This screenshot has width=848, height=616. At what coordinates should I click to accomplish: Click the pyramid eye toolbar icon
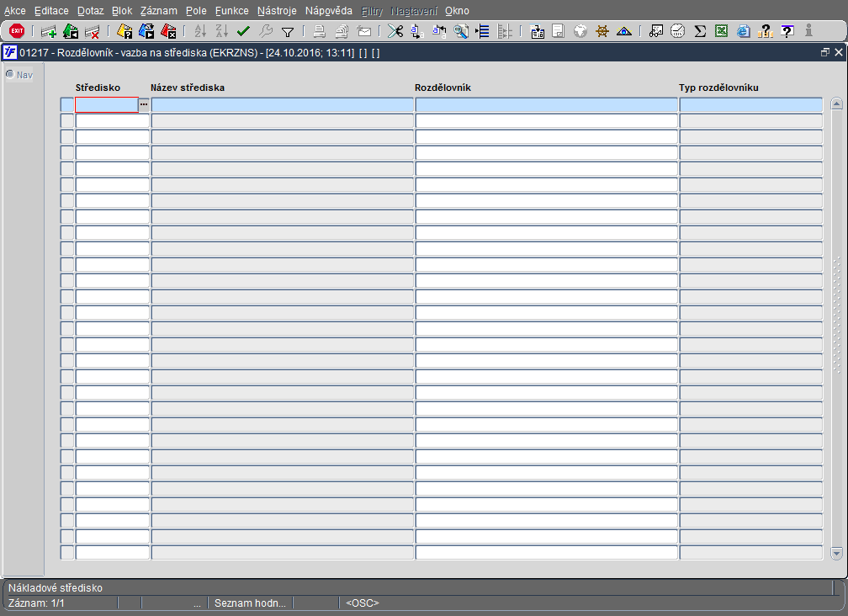(624, 31)
